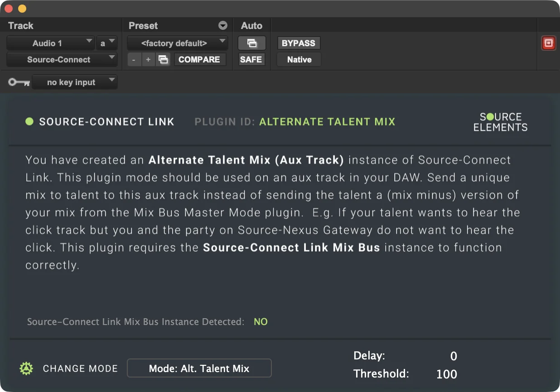Viewport: 560px width, 392px height.
Task: Close the plugin window with red button
Action: (x=10, y=9)
